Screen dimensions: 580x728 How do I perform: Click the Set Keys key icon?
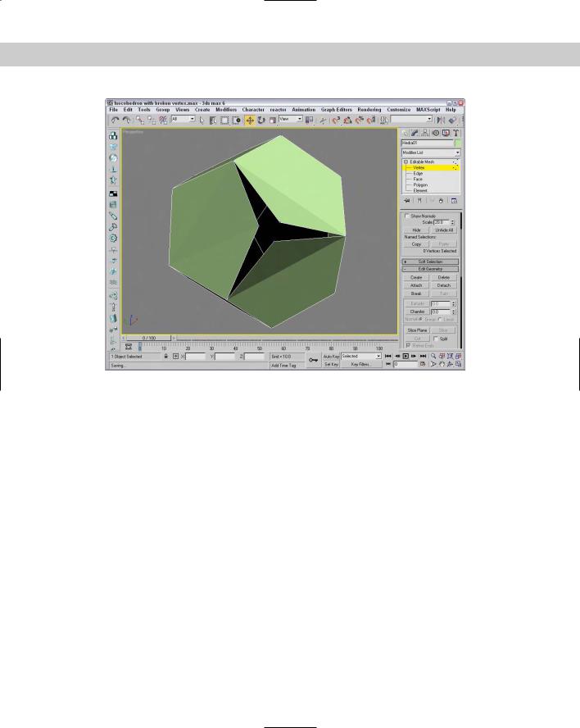coord(314,360)
